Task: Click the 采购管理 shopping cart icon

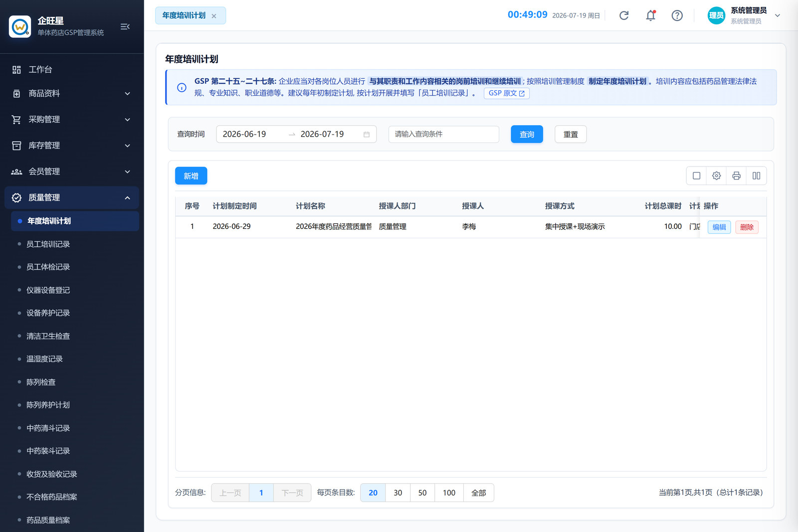Action: click(x=16, y=120)
